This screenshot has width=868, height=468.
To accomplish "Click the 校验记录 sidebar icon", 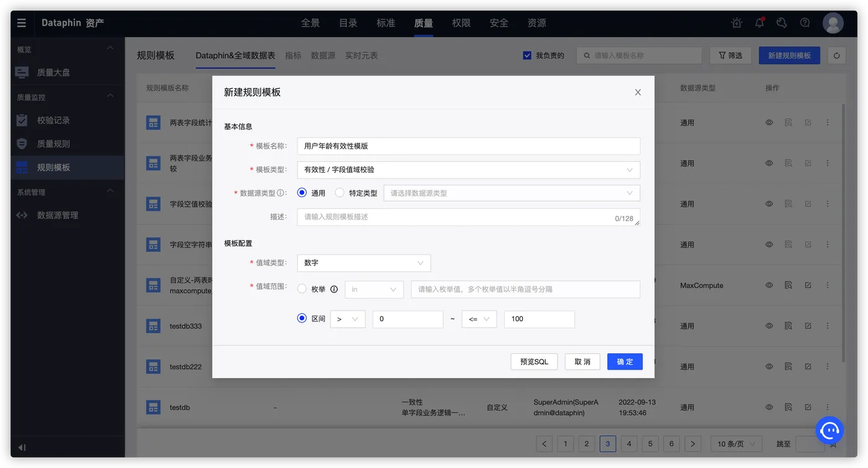I will coord(22,120).
